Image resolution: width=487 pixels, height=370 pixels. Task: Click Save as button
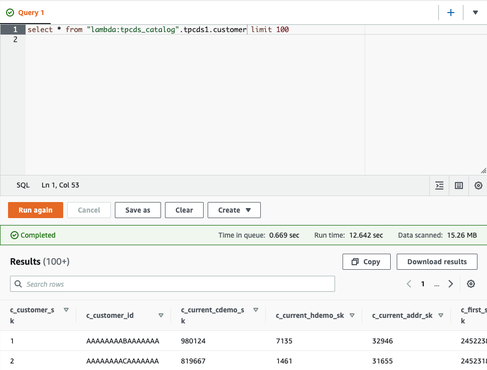click(138, 210)
